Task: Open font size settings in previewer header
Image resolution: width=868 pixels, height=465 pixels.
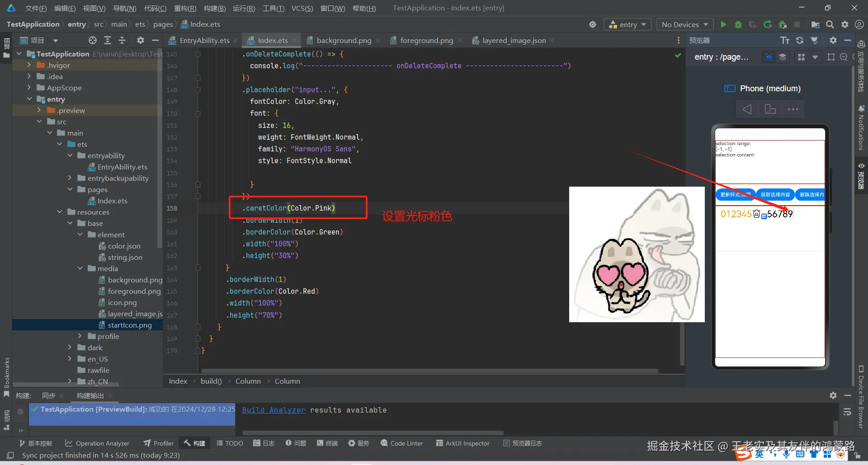Action: pyautogui.click(x=785, y=40)
